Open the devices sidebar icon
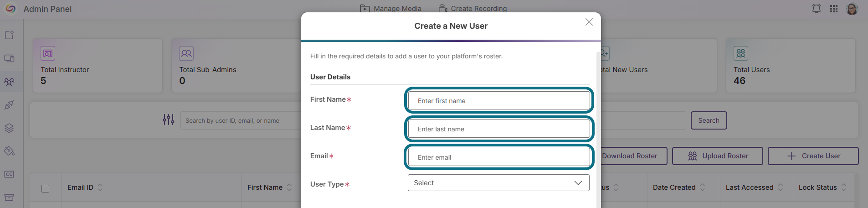Screen dimensions: 868x208 (10, 58)
